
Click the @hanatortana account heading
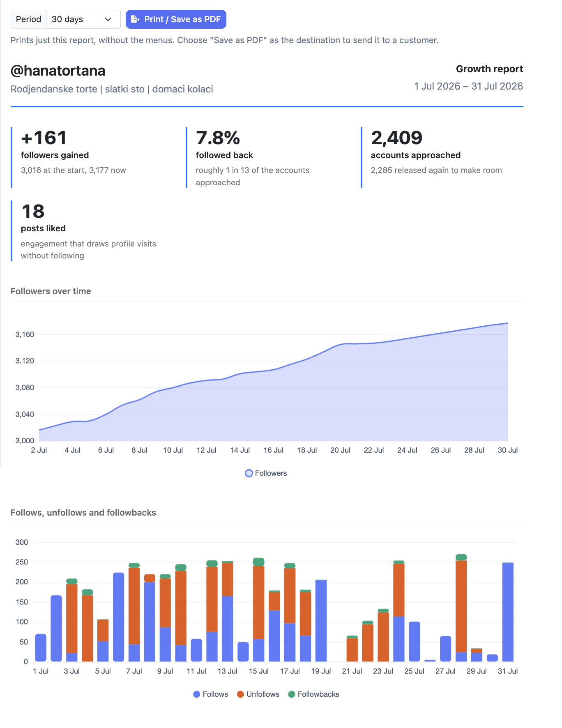pos(58,71)
